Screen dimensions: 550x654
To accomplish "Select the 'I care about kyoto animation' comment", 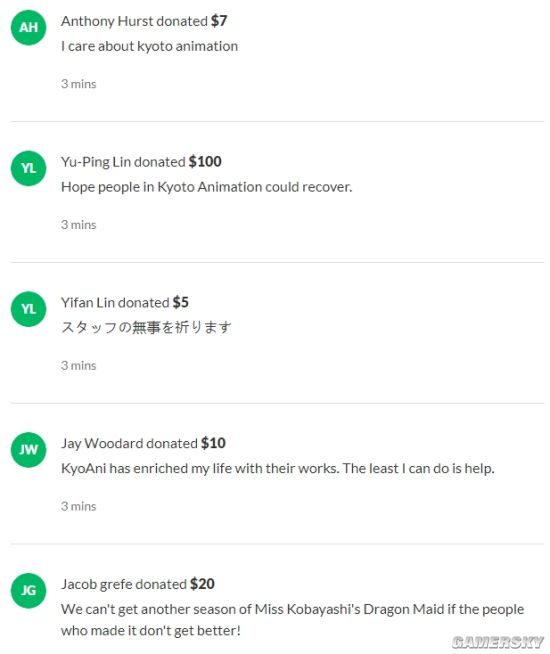I will pyautogui.click(x=149, y=46).
